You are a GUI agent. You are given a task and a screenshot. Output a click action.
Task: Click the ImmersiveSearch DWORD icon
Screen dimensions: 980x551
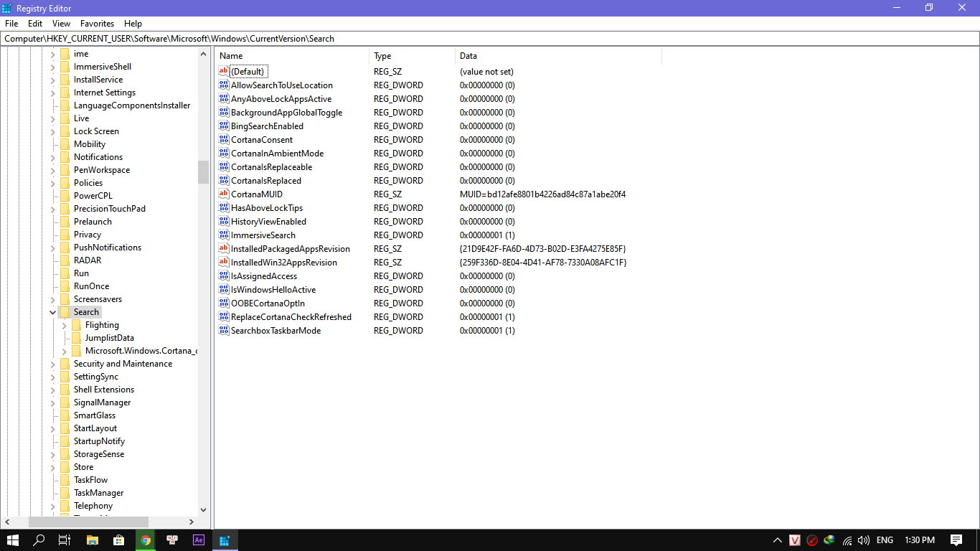(224, 235)
